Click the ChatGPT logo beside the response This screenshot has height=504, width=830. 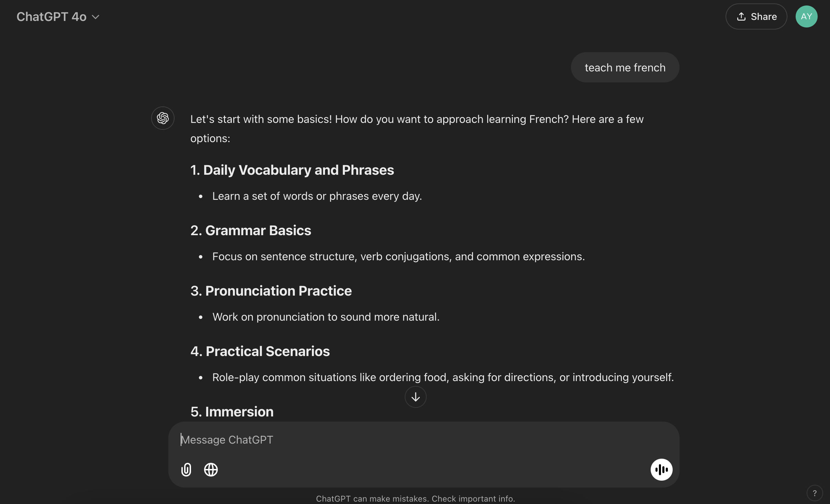coord(163,118)
